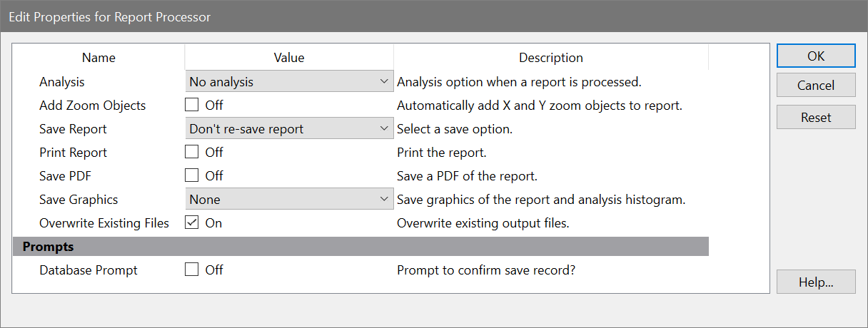
Task: Enable the Add Zoom Objects checkbox
Action: 191,106
